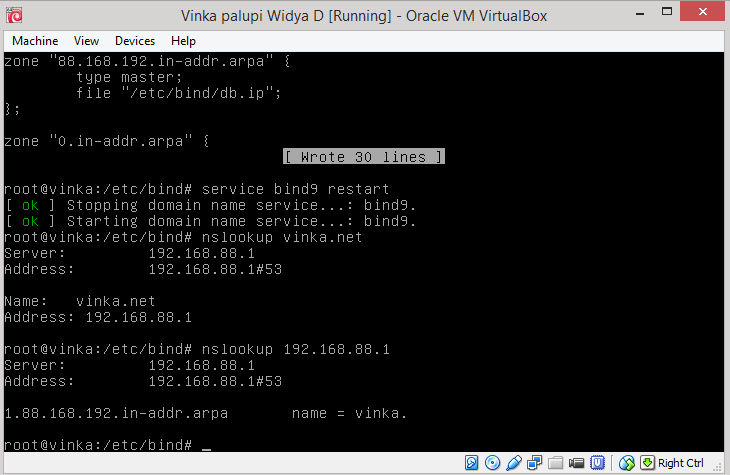Click the Right Ctrl host key label
Image resolution: width=730 pixels, height=475 pixels.
[680, 463]
